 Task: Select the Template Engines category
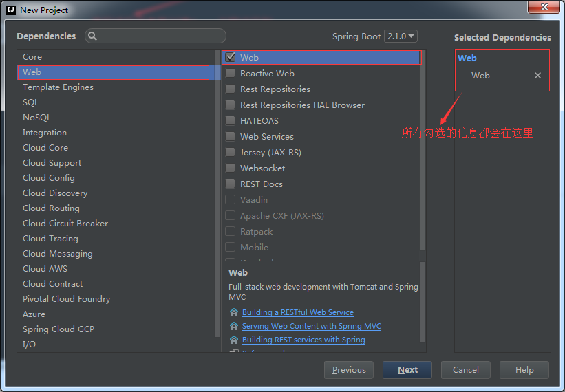point(58,87)
